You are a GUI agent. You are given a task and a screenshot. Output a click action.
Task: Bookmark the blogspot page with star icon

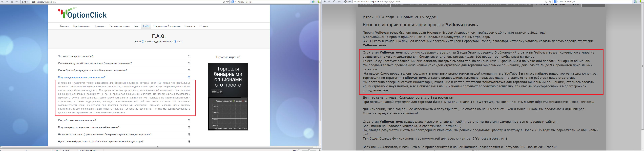coord(550,2)
